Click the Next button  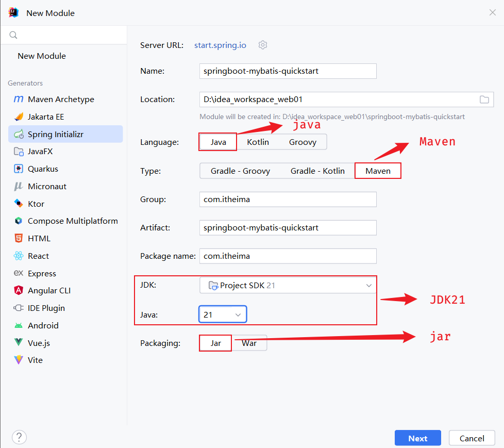[x=417, y=438]
